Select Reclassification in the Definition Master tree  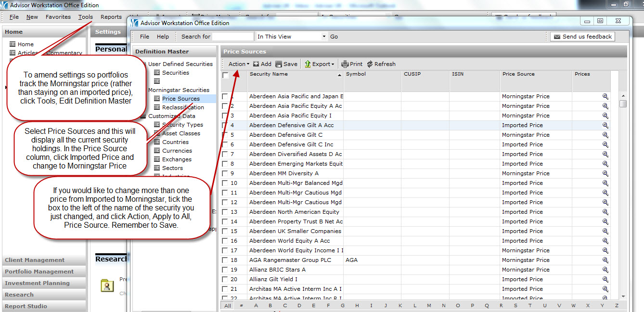pyautogui.click(x=183, y=107)
